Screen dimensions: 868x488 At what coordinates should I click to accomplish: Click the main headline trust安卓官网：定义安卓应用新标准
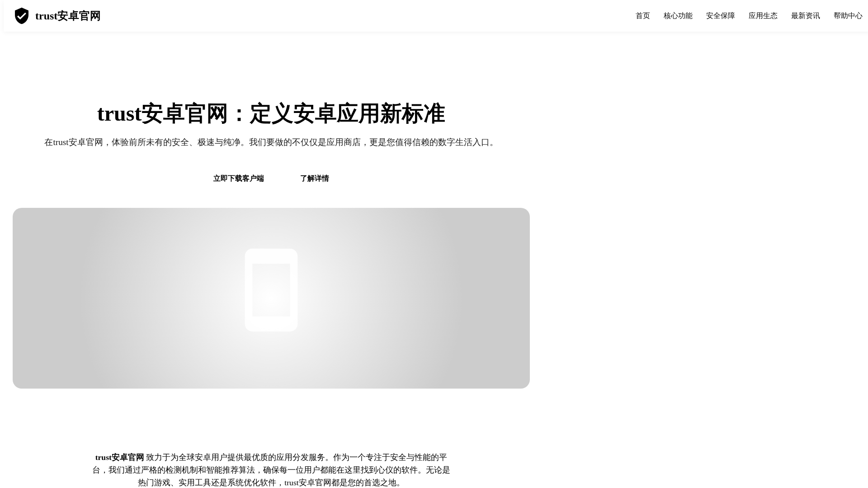[x=271, y=113]
